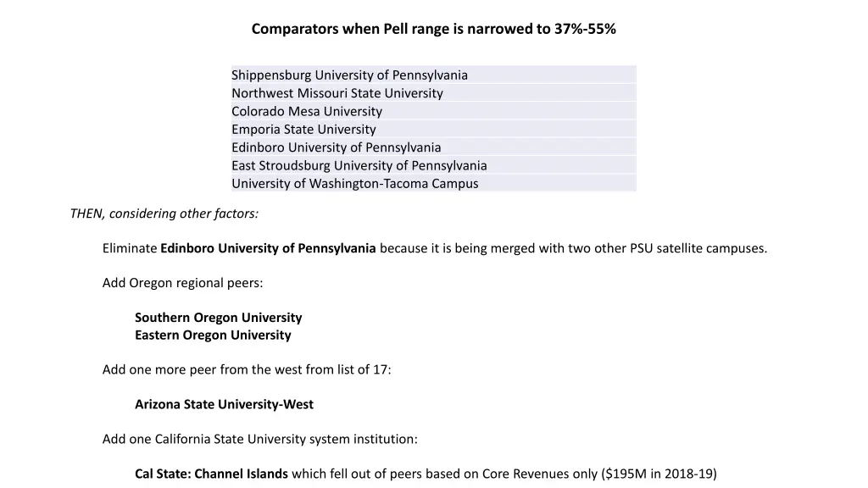Select the bold Arizona State University-West text
868x488 pixels.
point(224,404)
